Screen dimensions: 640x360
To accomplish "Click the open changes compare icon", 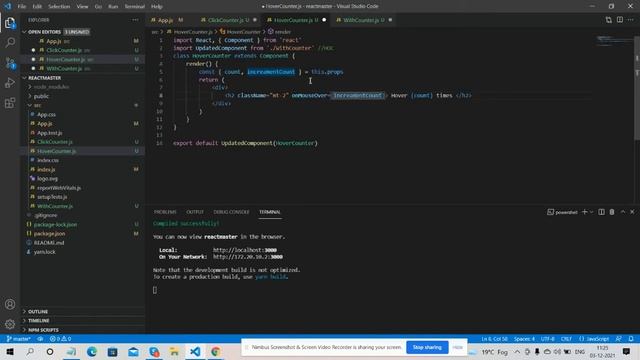I will point(609,20).
